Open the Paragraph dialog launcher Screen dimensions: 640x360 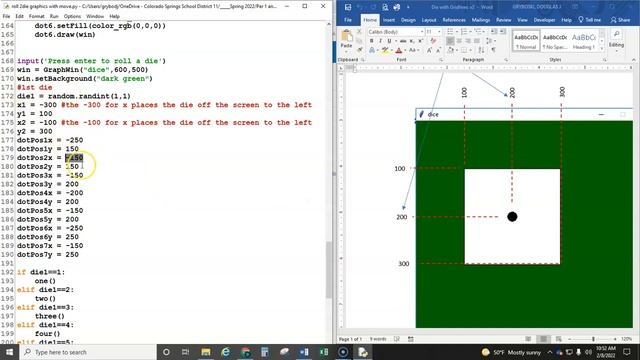click(506, 60)
